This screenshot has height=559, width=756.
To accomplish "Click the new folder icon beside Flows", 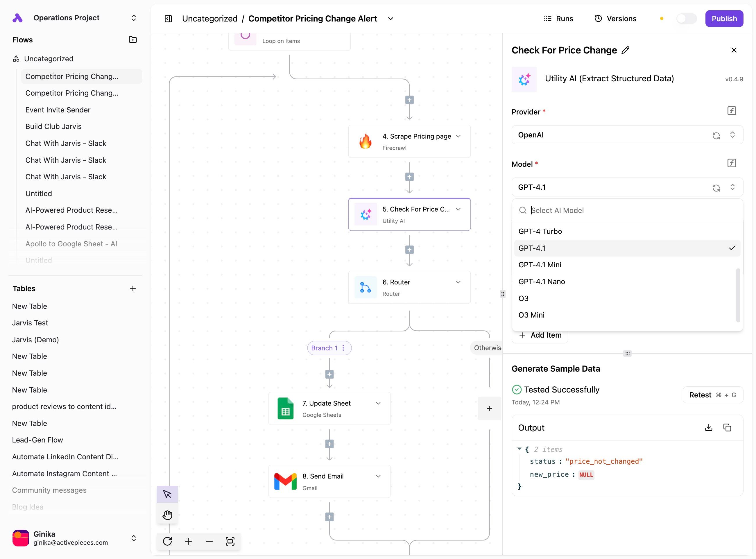I will click(133, 40).
